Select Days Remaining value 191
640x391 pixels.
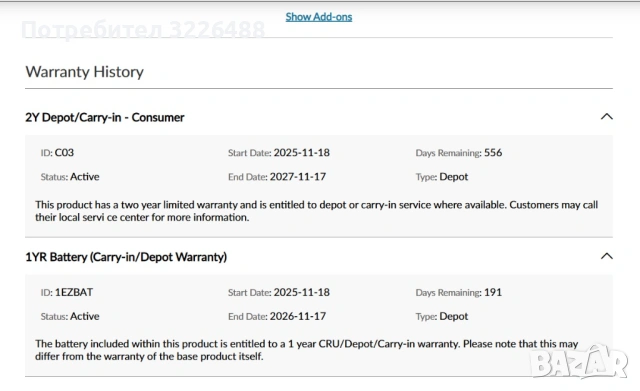[x=493, y=292]
